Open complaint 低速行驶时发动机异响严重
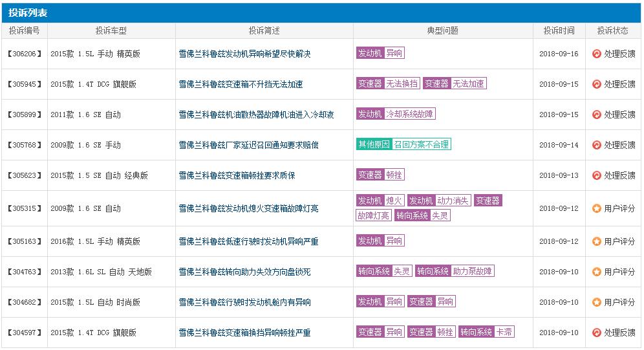 [248, 241]
